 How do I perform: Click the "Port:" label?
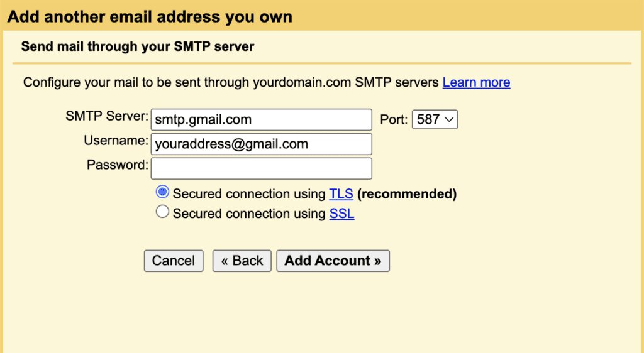(x=394, y=119)
